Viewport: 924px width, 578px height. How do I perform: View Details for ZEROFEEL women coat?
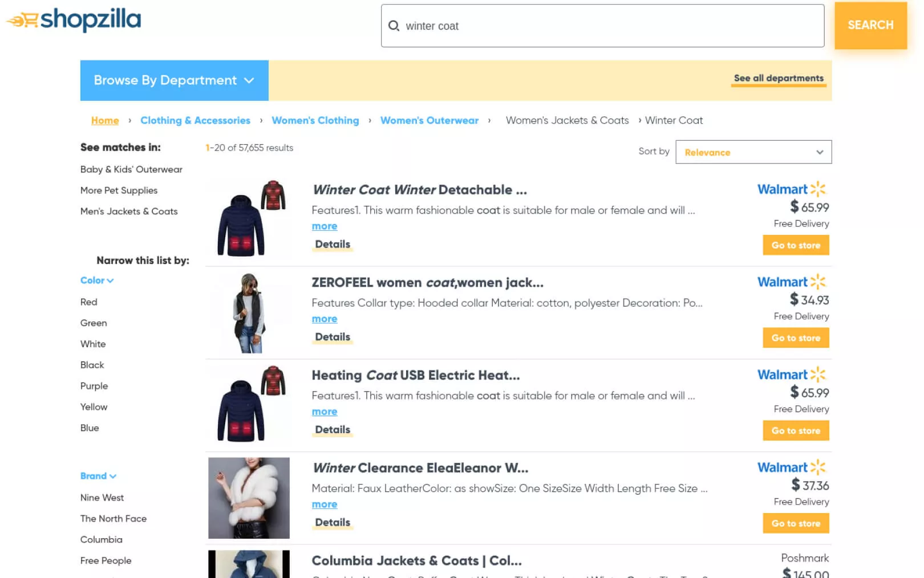click(333, 337)
